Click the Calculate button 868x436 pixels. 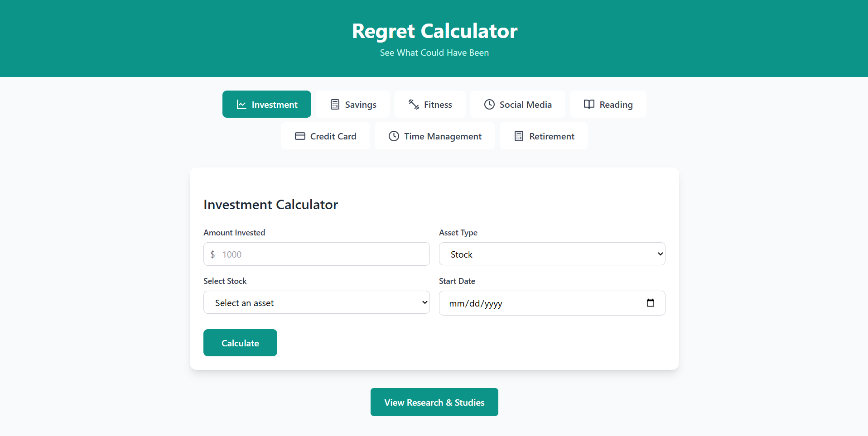(x=240, y=343)
